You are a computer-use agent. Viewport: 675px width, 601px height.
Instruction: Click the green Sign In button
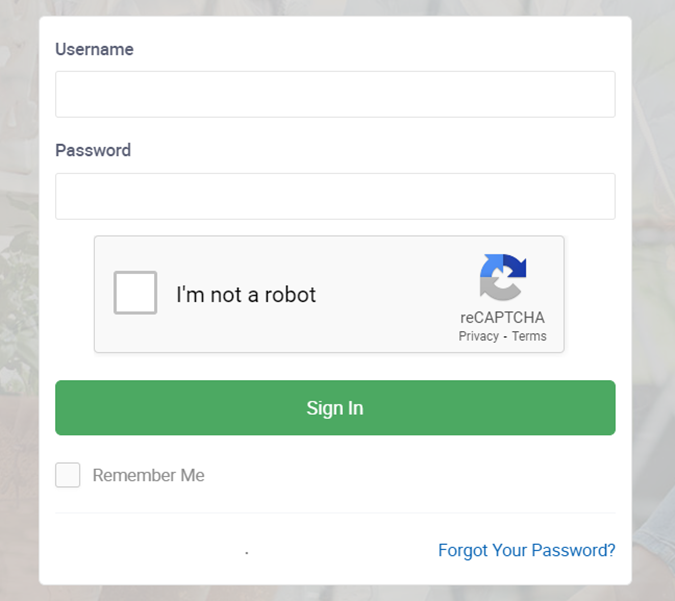click(335, 408)
